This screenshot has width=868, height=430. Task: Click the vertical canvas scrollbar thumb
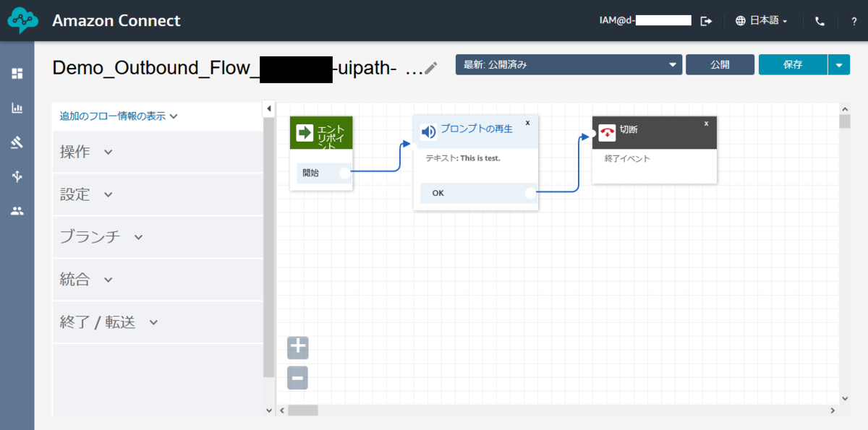[x=845, y=121]
